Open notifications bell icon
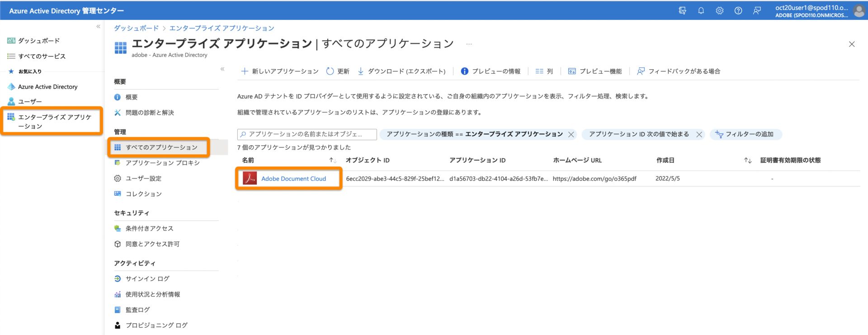Image resolution: width=868 pixels, height=335 pixels. [x=701, y=10]
